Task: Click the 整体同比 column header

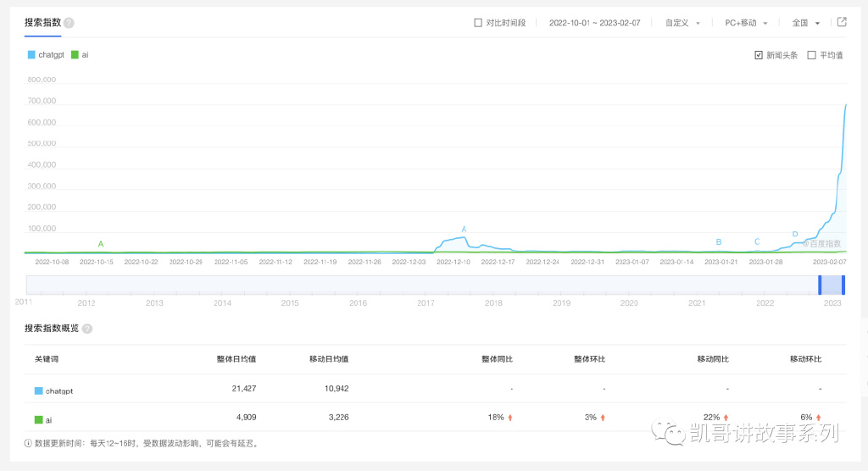Action: (x=497, y=359)
